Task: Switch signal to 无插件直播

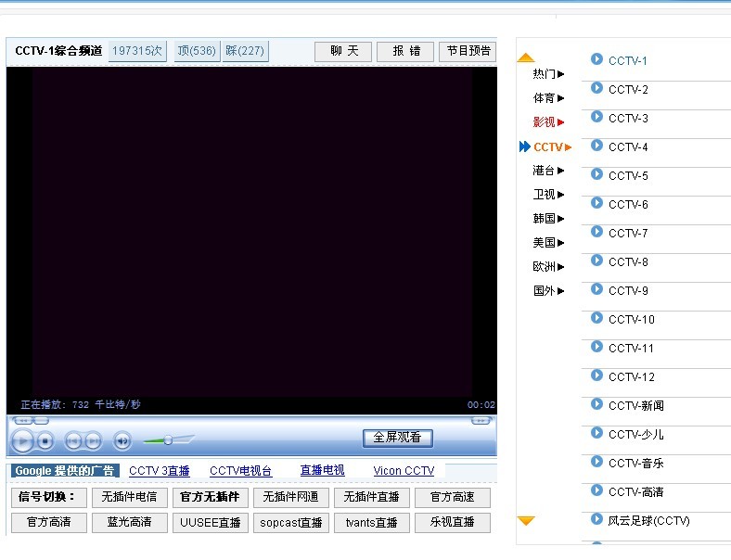Action: pos(372,497)
